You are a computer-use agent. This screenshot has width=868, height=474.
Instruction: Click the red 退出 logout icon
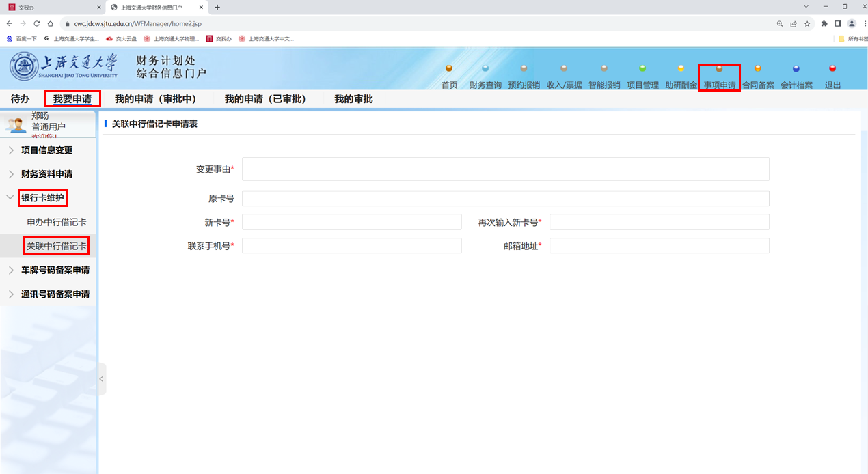pos(832,68)
